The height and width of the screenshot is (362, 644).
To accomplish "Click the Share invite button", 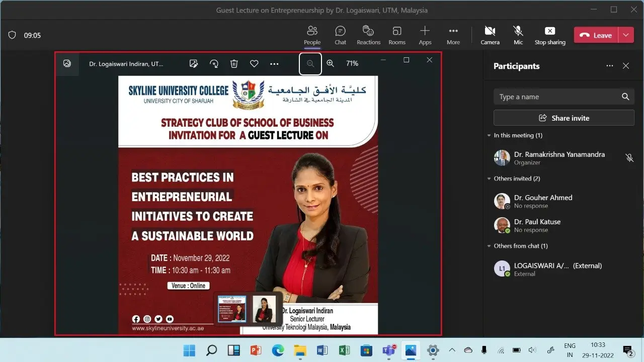I will pos(564,118).
